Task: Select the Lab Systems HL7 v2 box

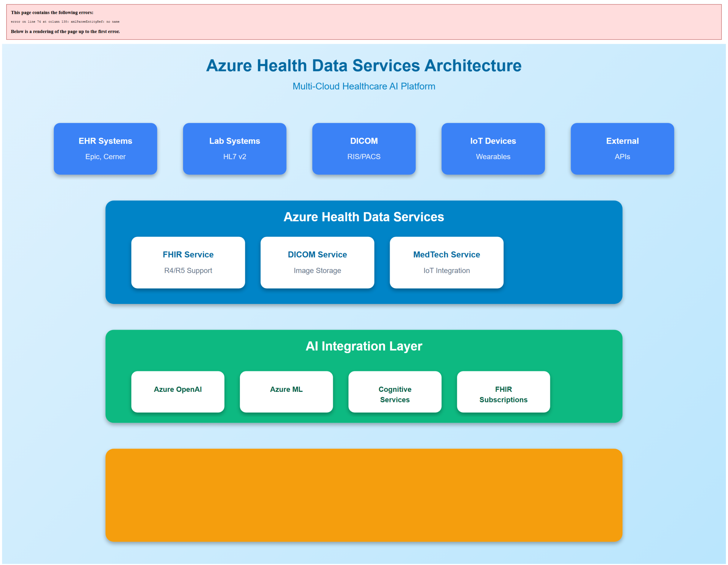Action: (234, 149)
